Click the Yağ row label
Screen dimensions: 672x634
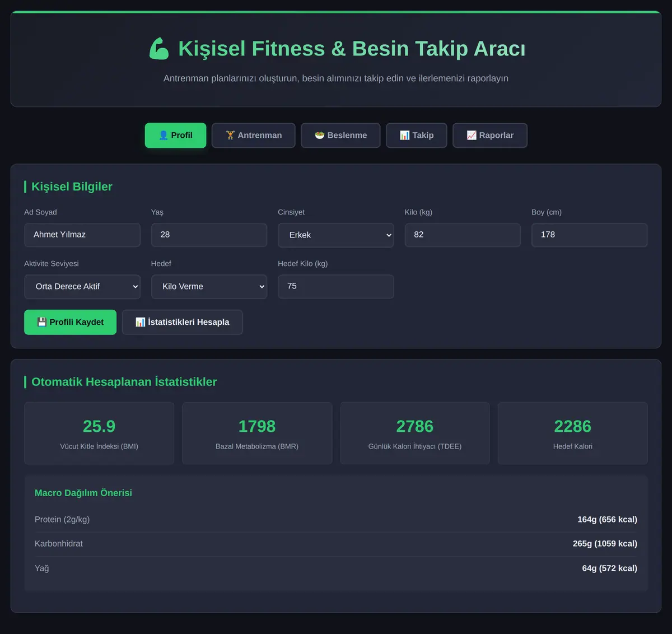42,568
